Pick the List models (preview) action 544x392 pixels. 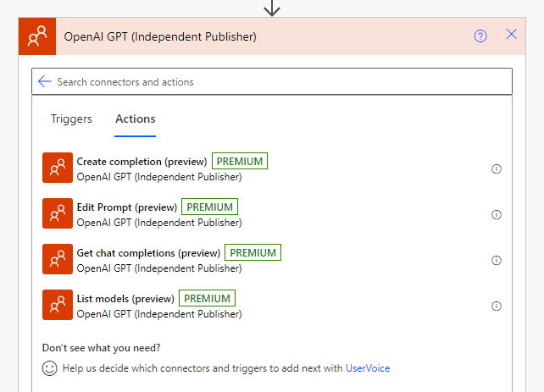(125, 298)
